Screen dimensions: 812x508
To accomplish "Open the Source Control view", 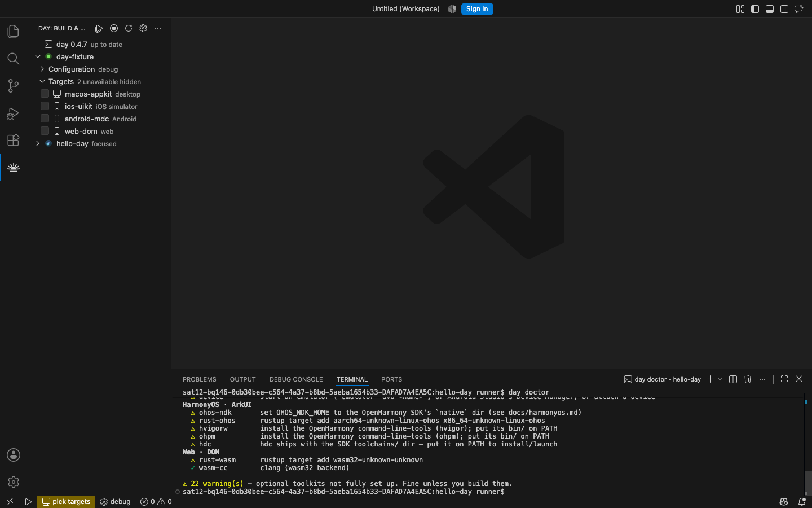I will tap(14, 86).
